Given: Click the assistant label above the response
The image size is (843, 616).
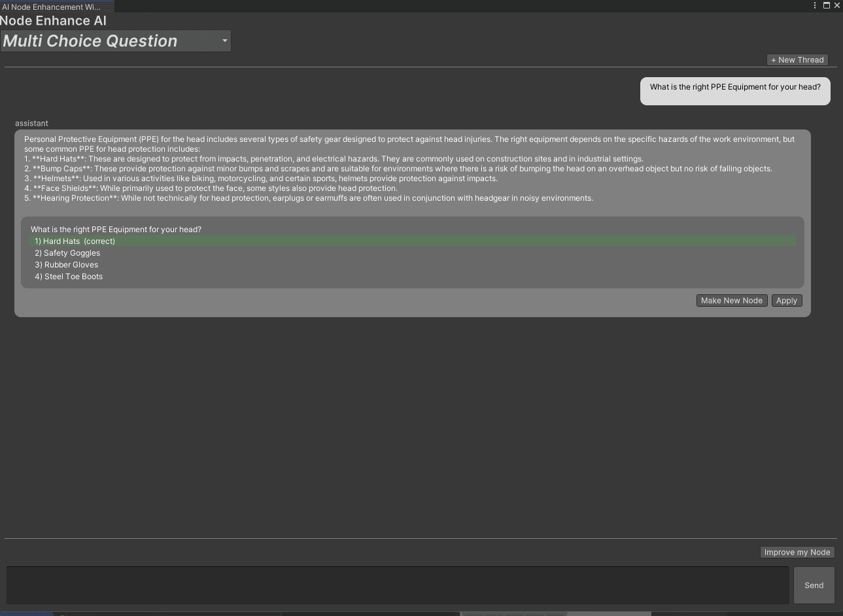Looking at the screenshot, I should [31, 123].
